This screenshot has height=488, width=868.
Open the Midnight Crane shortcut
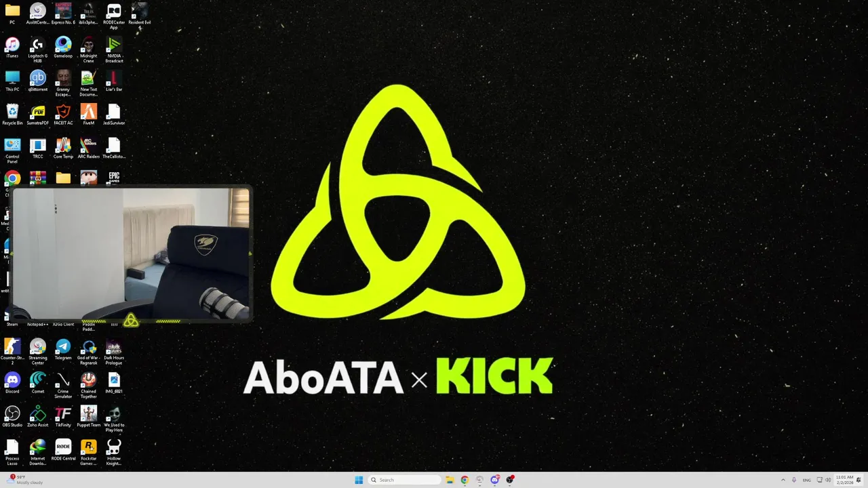[89, 50]
